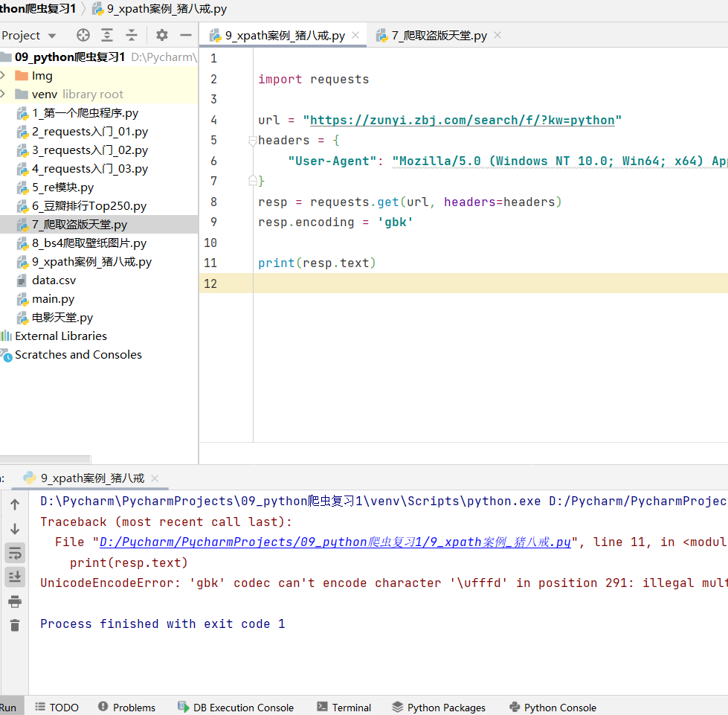
Task: Expand the venv library root folder
Action: [3, 94]
